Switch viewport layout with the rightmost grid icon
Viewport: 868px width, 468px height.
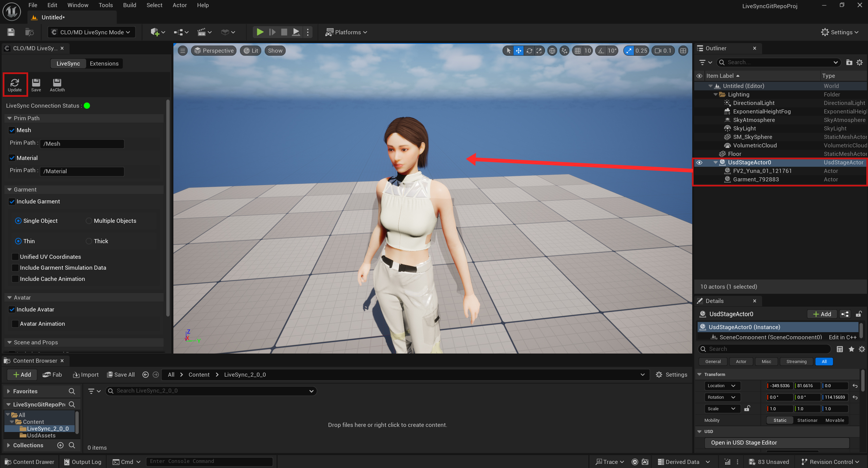point(683,51)
